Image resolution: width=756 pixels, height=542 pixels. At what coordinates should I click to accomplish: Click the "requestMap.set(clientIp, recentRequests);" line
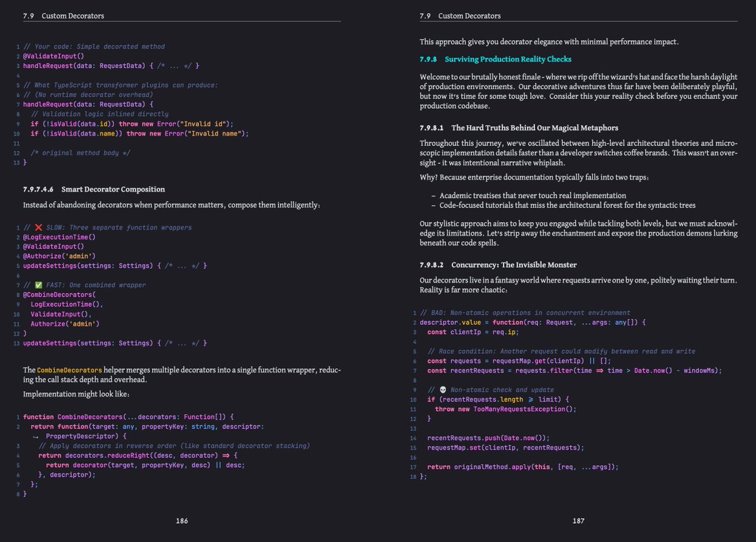pos(506,448)
